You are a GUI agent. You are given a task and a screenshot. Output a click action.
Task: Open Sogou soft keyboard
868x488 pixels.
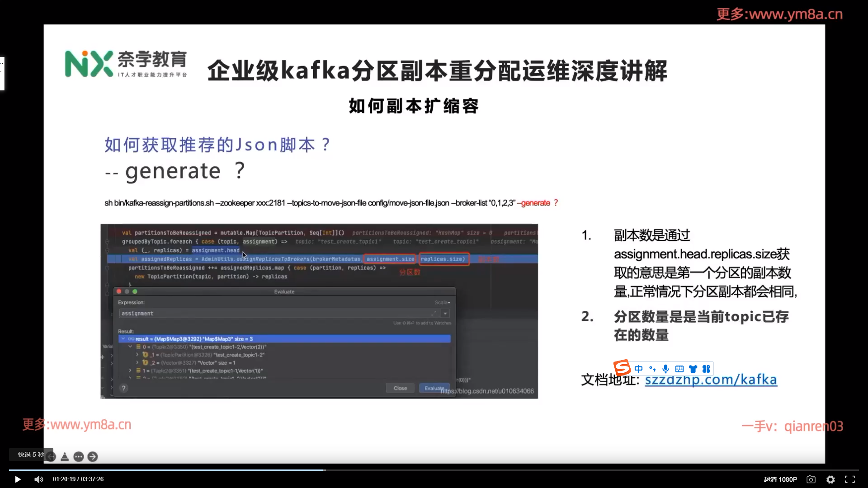679,369
